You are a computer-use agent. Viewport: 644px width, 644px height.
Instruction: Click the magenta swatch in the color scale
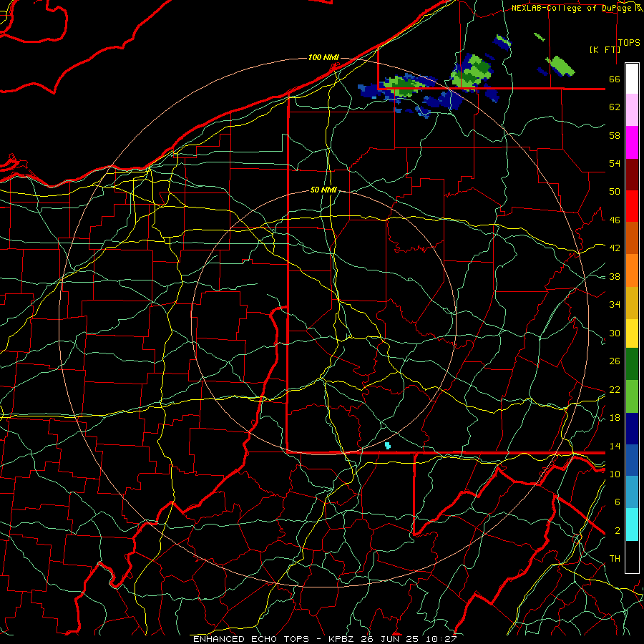632,142
